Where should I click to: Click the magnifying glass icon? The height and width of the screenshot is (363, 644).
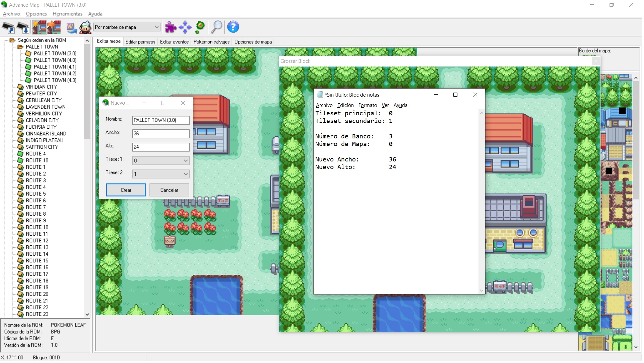(217, 27)
